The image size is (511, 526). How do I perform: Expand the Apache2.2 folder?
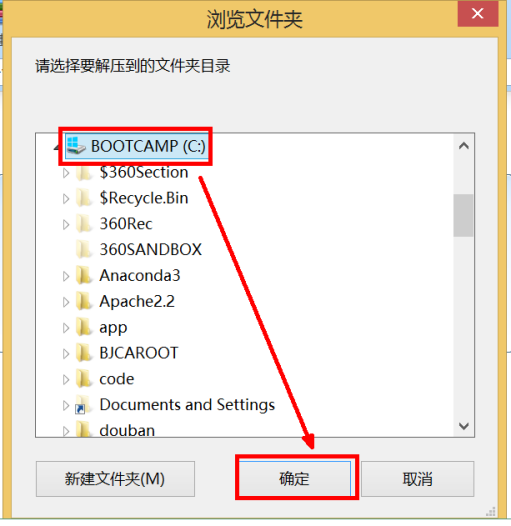click(66, 302)
